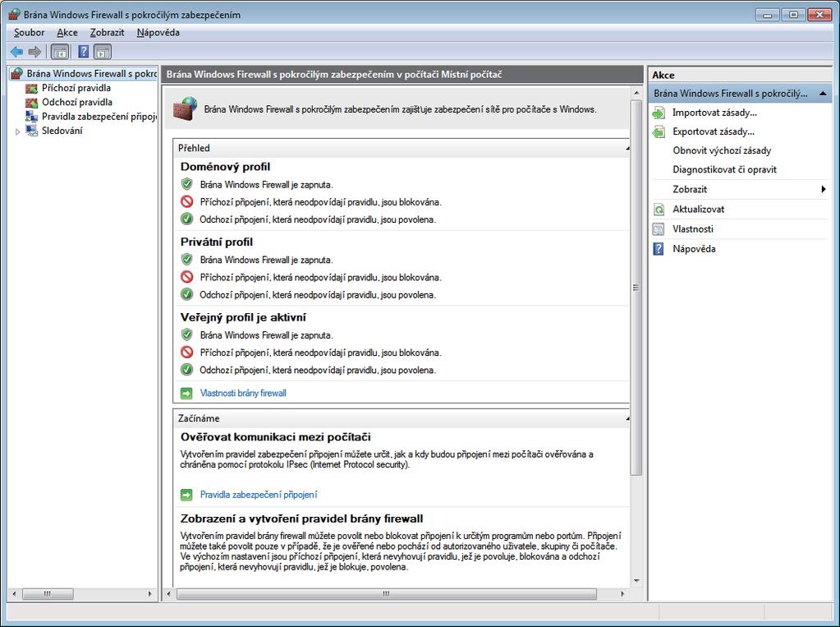Click Exportovat zásady action

(x=714, y=131)
